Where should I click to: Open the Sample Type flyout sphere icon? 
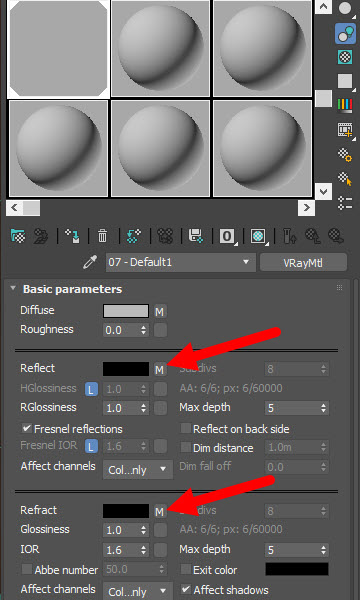pyautogui.click(x=345, y=8)
